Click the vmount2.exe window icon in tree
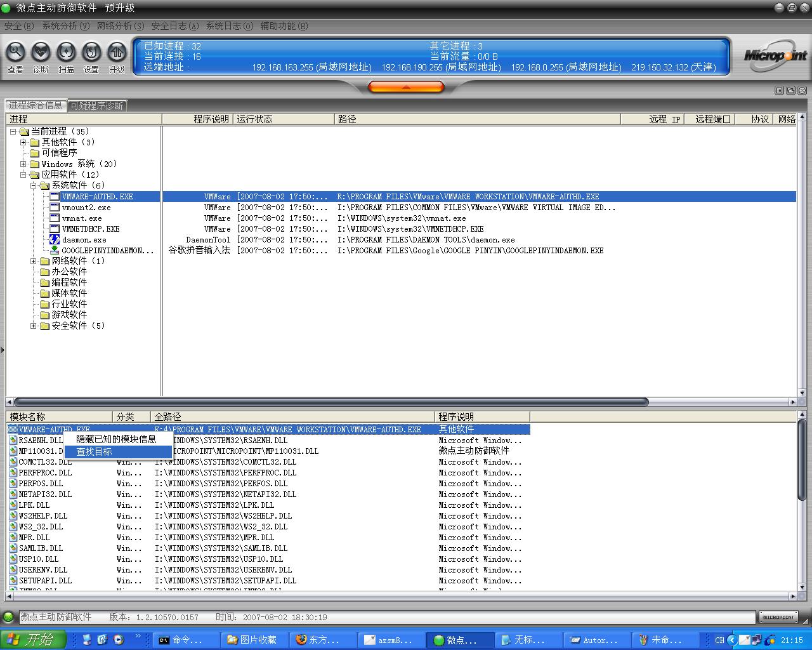This screenshot has height=650, width=812. tap(55, 207)
